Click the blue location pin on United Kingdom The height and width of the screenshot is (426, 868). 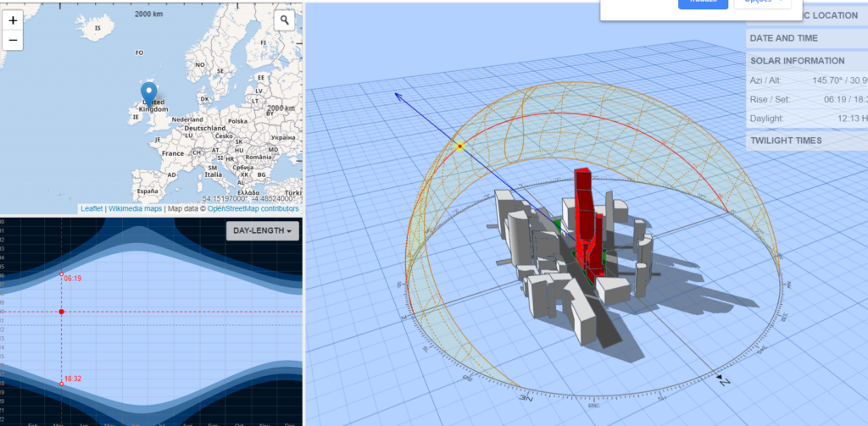click(149, 93)
